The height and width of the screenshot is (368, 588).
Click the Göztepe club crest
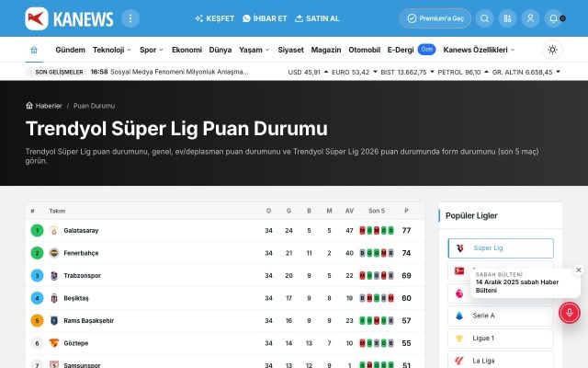[x=54, y=343]
